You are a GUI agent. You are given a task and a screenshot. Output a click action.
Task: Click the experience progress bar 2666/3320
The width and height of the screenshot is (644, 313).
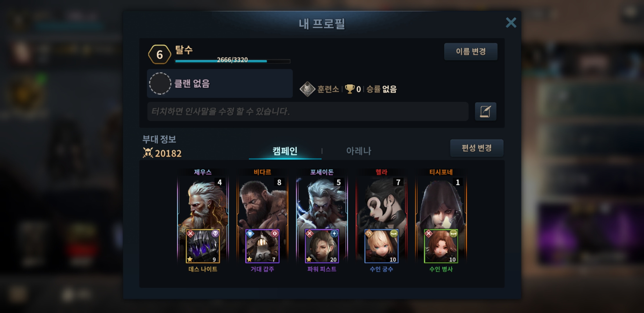click(x=232, y=61)
